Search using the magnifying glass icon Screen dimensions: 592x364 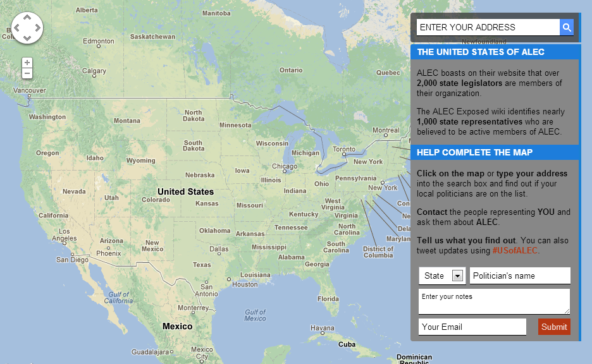[567, 27]
